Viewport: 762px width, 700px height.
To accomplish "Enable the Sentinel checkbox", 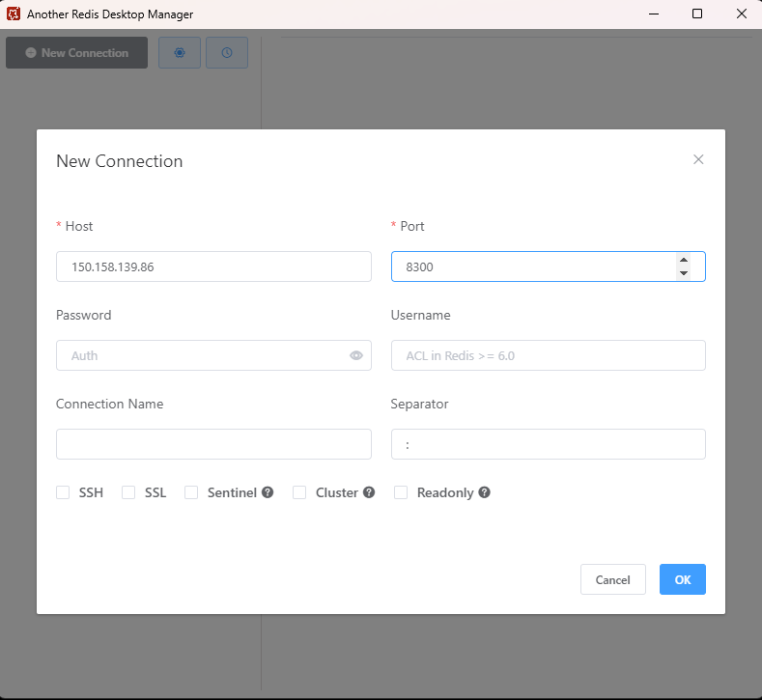I will [x=191, y=492].
